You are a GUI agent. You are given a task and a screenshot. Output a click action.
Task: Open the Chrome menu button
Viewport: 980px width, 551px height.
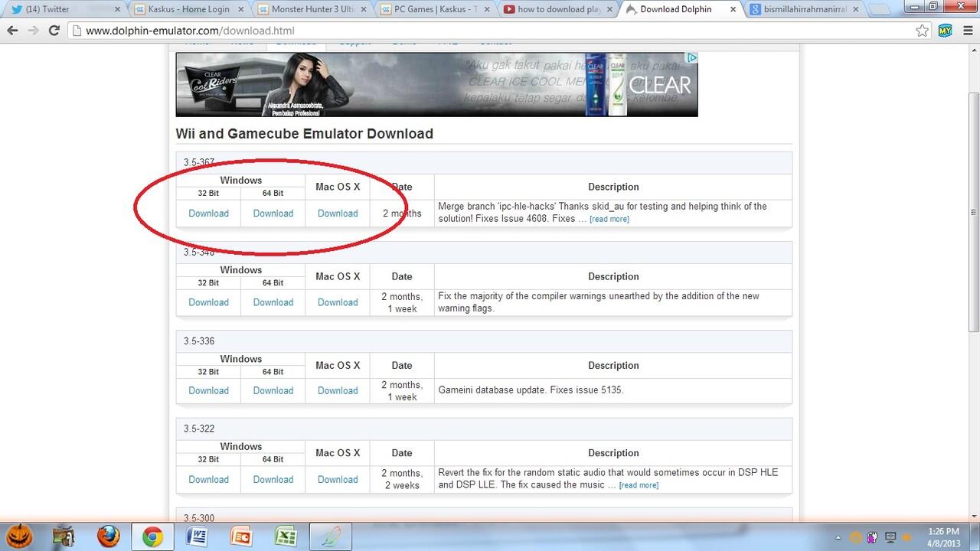pos(966,31)
